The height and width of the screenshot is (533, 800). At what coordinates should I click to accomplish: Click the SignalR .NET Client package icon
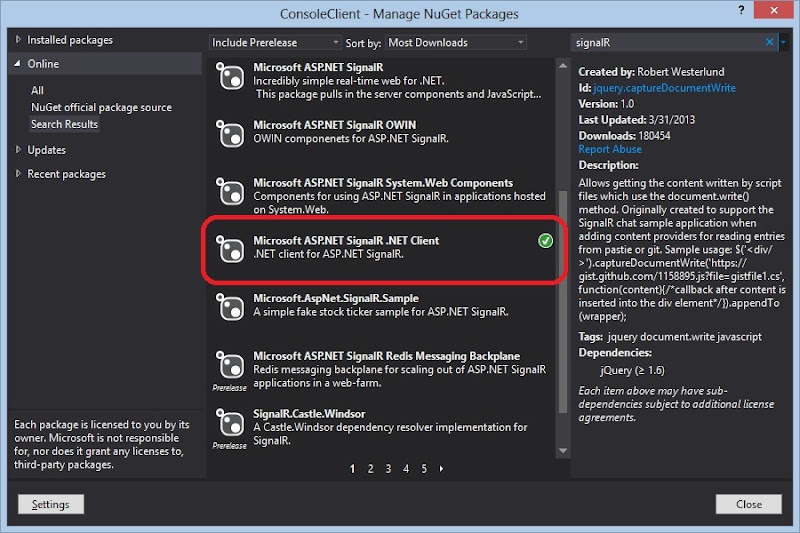[x=230, y=249]
